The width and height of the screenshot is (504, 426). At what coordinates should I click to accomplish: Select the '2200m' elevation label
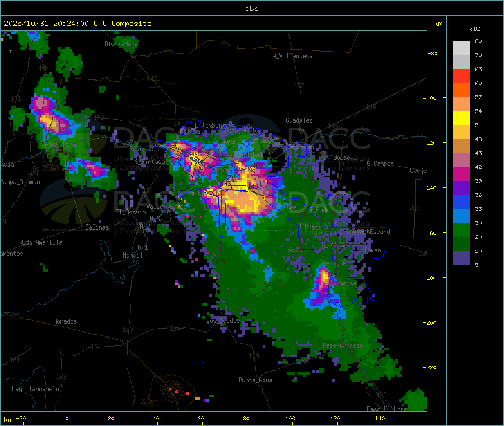coord(149,401)
